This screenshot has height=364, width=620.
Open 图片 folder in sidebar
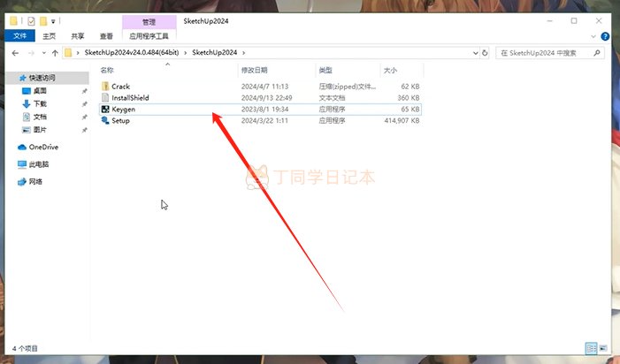tap(40, 130)
